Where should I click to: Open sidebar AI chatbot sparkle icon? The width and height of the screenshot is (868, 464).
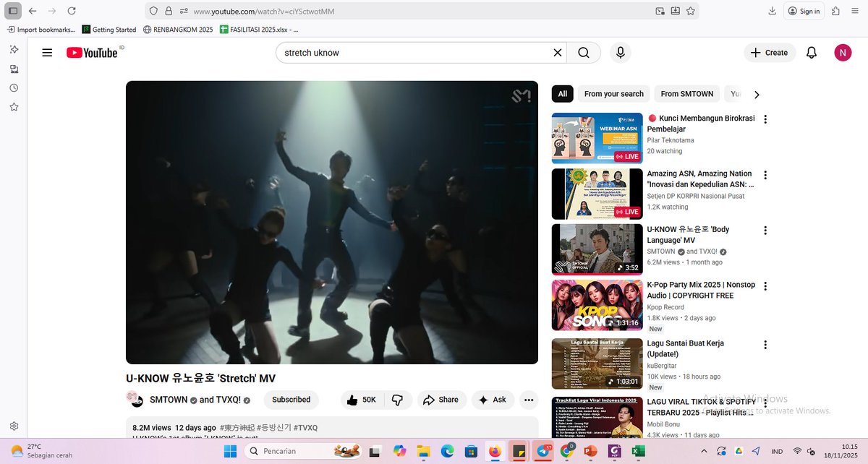[14, 49]
